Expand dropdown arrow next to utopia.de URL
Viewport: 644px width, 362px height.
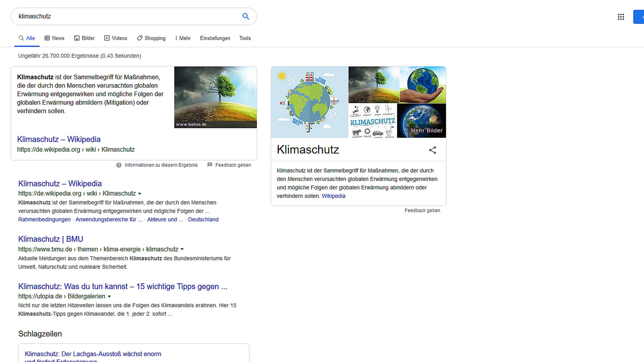tap(109, 297)
